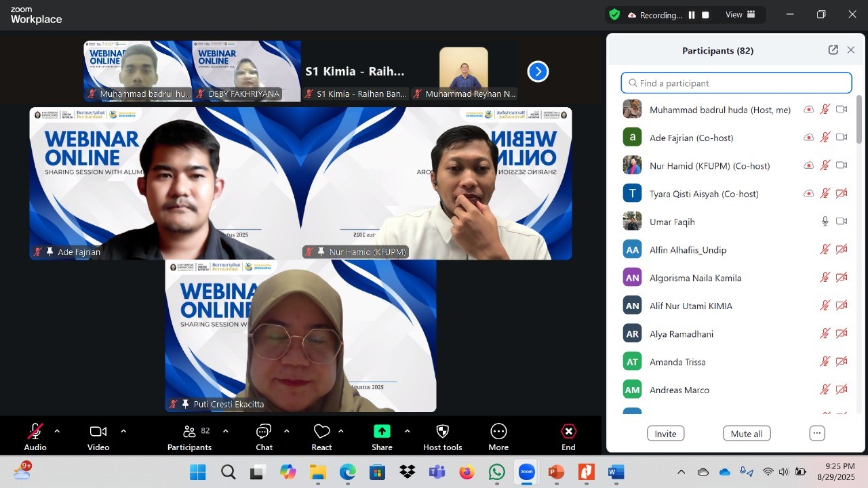Open the View layout menu
This screenshot has height=488, width=868.
click(741, 15)
